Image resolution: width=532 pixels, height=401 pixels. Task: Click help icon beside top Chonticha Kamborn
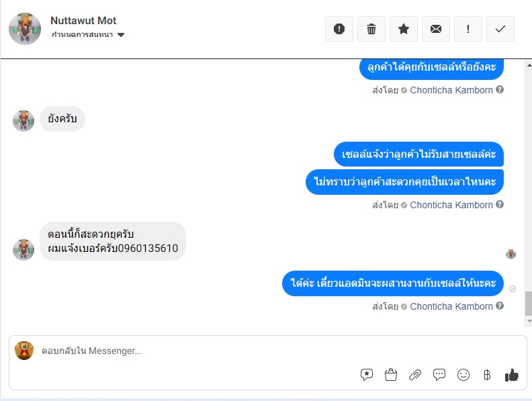click(500, 89)
